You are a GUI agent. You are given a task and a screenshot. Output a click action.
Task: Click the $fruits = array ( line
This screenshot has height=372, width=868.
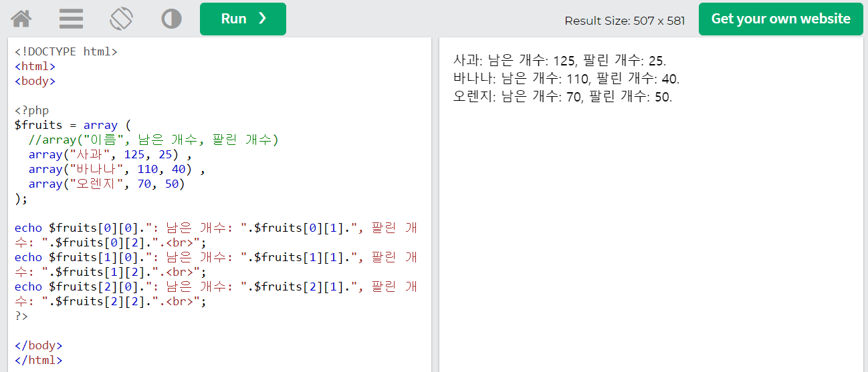coord(73,125)
